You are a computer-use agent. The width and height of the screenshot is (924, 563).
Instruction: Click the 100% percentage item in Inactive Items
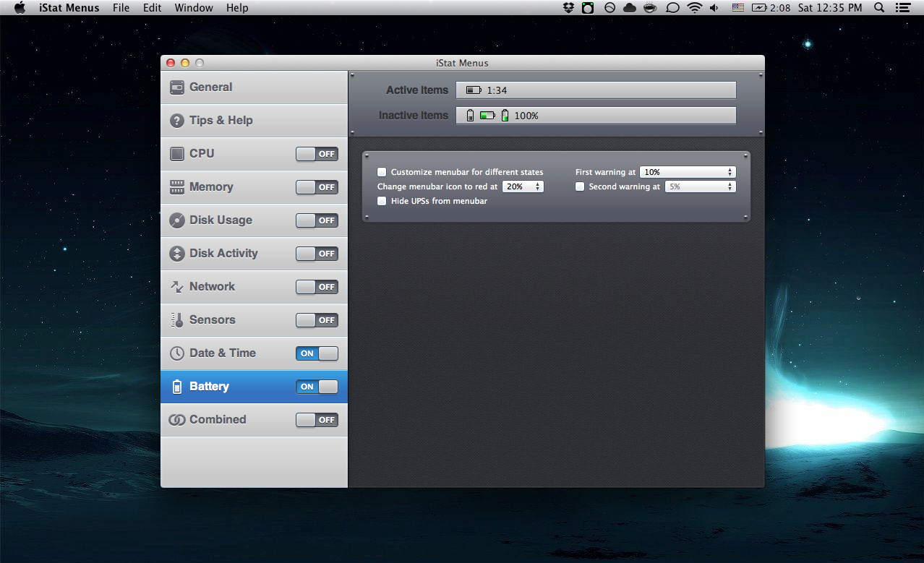pos(526,116)
